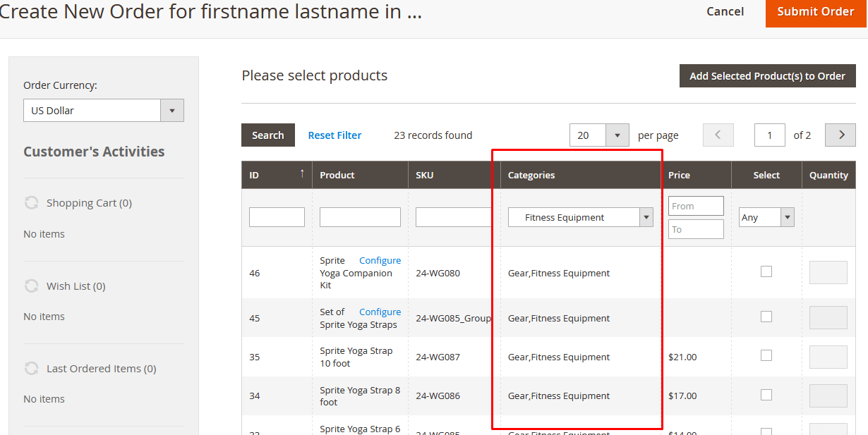Image resolution: width=868 pixels, height=435 pixels.
Task: Click the SKU column header
Action: [x=423, y=175]
